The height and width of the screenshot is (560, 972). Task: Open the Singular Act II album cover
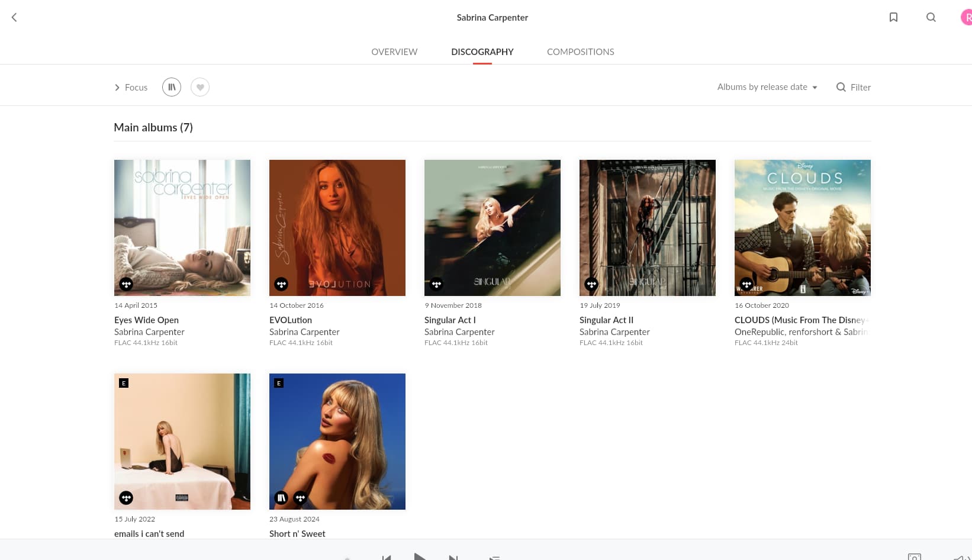[x=647, y=228]
